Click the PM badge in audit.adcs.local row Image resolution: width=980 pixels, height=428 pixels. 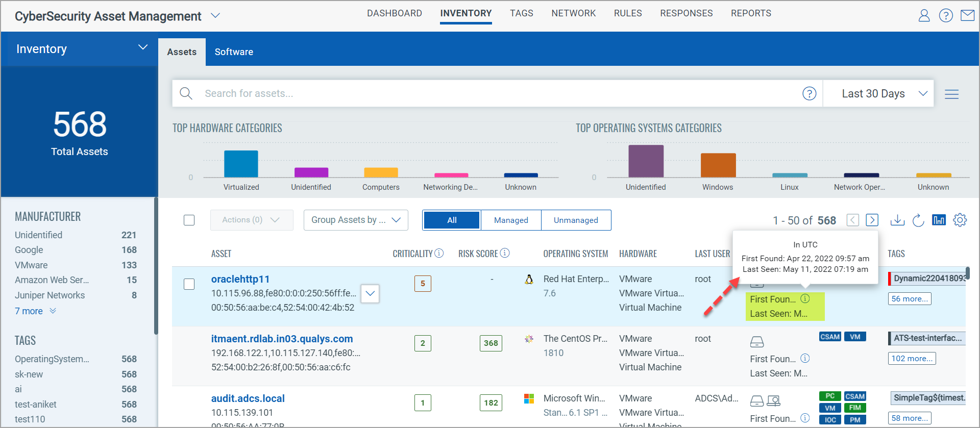coord(855,420)
